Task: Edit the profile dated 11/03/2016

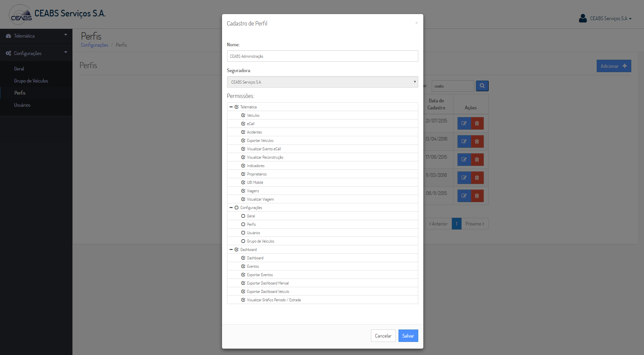Action: pos(464,178)
